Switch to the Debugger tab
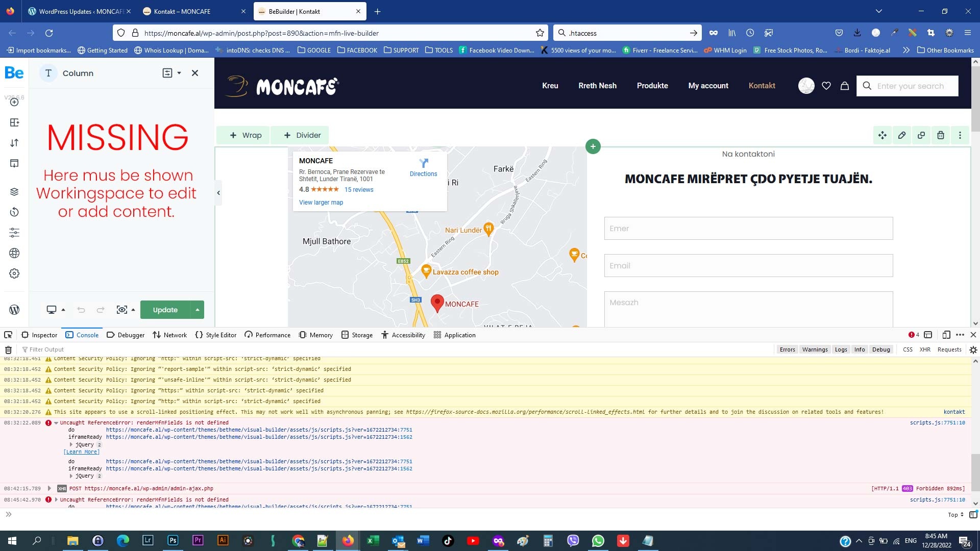 click(126, 335)
